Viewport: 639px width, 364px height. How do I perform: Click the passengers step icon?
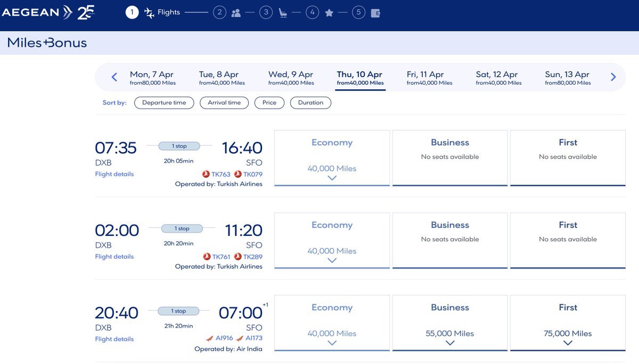236,13
